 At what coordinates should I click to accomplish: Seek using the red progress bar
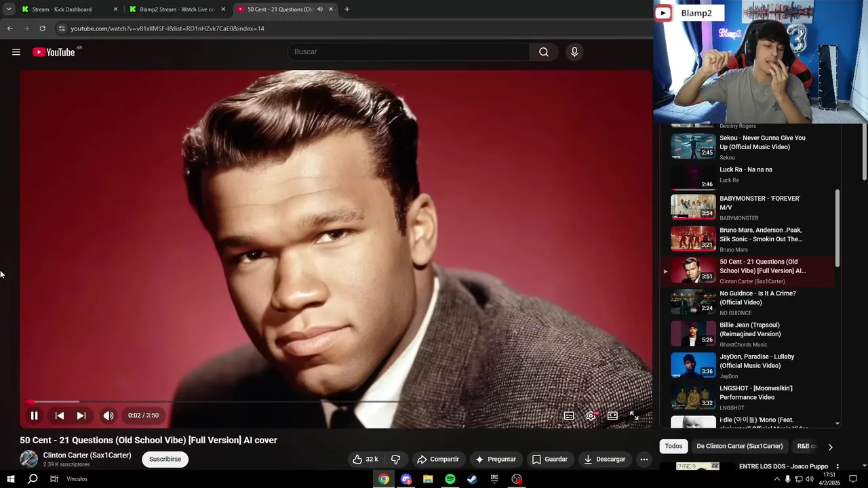coord(336,402)
